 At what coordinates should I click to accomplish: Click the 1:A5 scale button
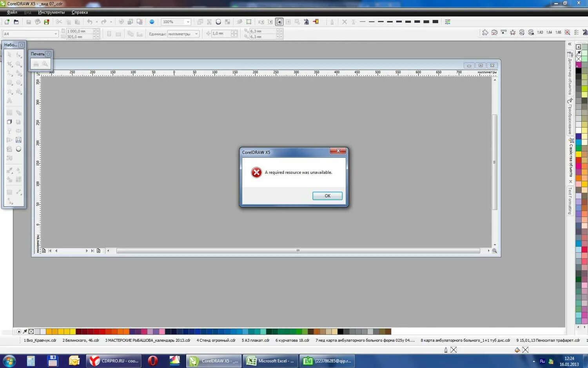click(x=558, y=32)
